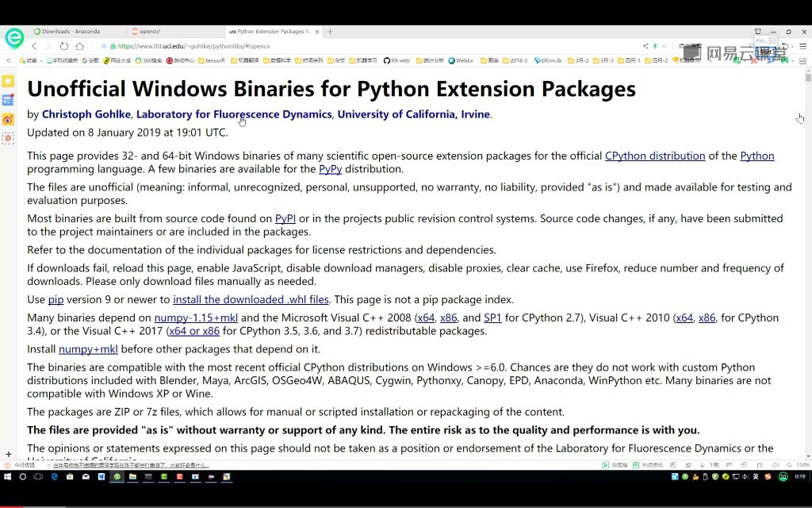Open File Explorer from taskbar
This screenshot has height=508, width=812.
(133, 476)
